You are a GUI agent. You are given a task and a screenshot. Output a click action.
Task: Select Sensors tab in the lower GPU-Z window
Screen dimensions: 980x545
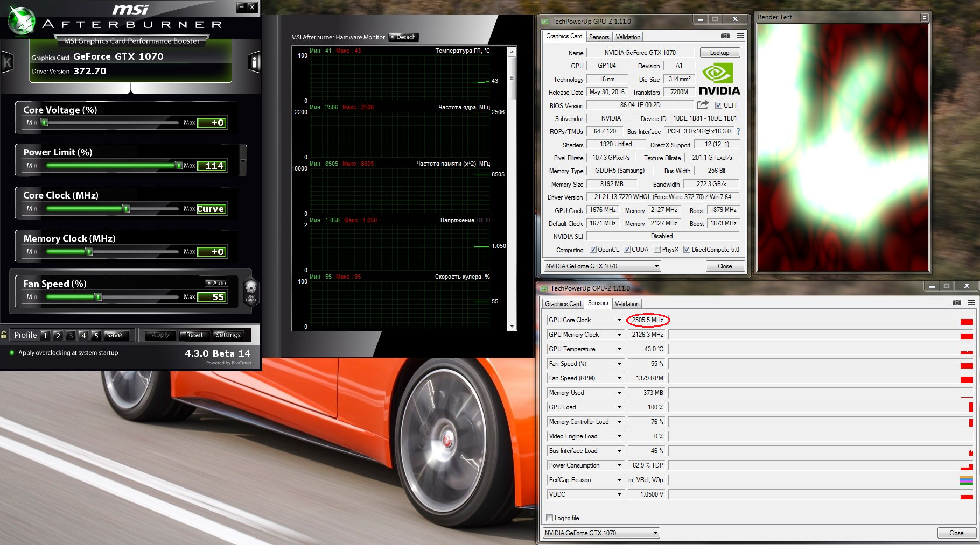click(598, 303)
